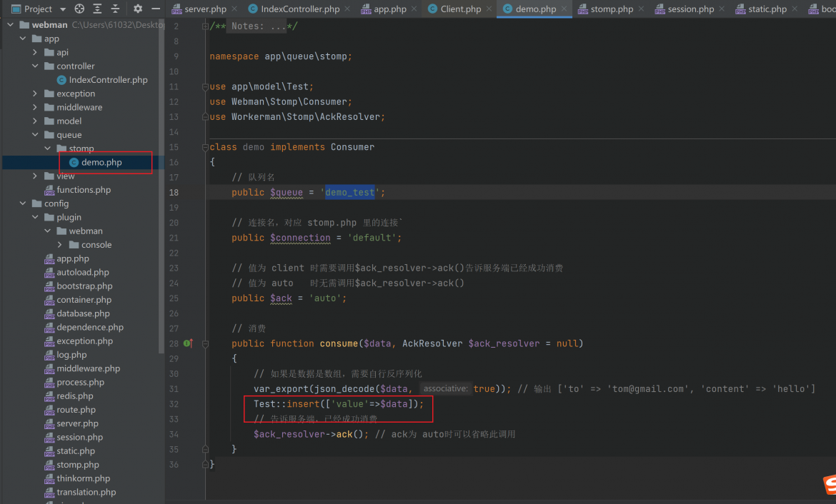Click the Project tree vertical scrollbar
The image size is (836, 504).
click(161, 186)
